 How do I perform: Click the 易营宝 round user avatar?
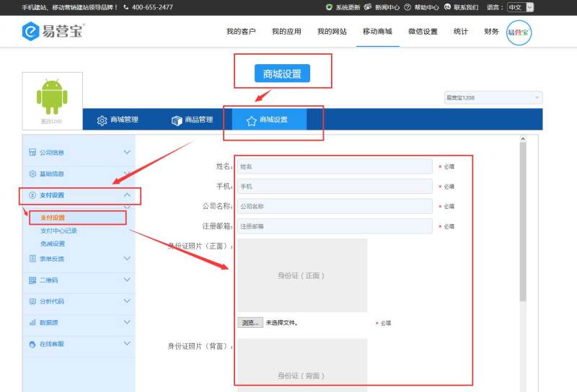(519, 32)
